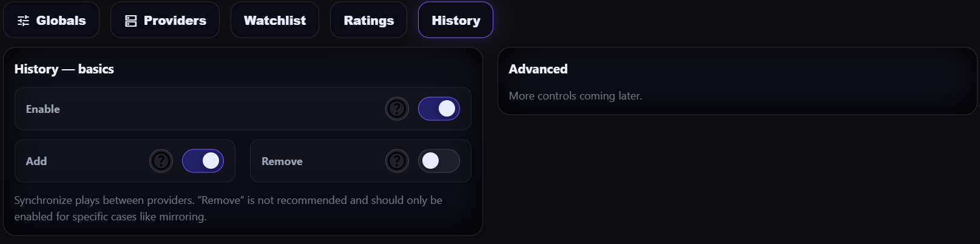The image size is (980, 244).
Task: Click the active History tab
Action: click(456, 21)
